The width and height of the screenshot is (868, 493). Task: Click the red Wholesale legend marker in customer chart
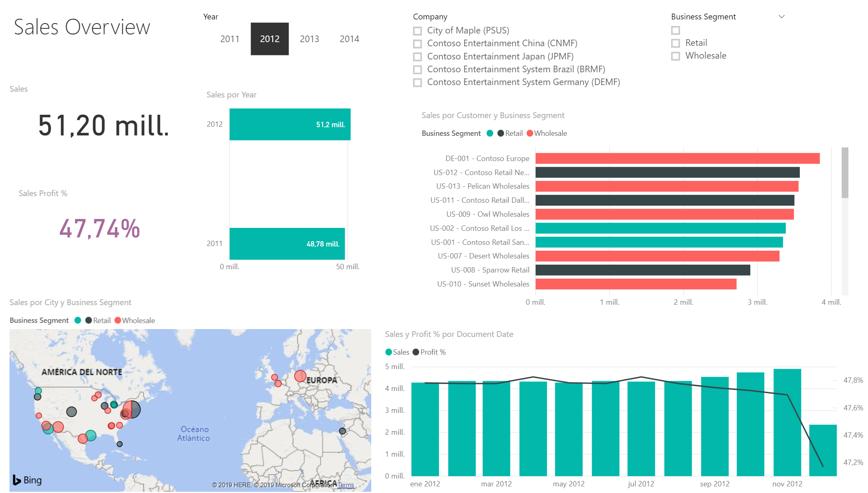pyautogui.click(x=530, y=133)
